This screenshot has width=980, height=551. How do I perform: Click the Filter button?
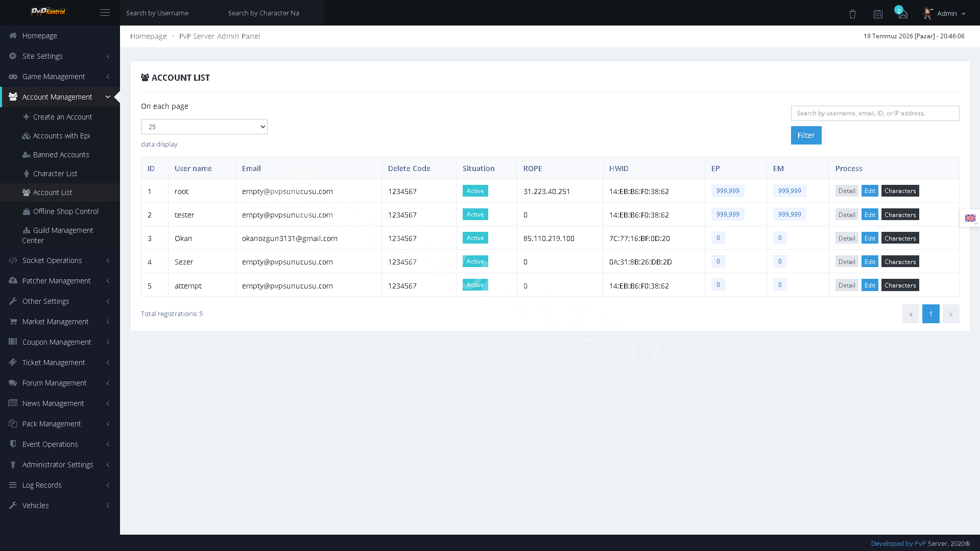(806, 135)
